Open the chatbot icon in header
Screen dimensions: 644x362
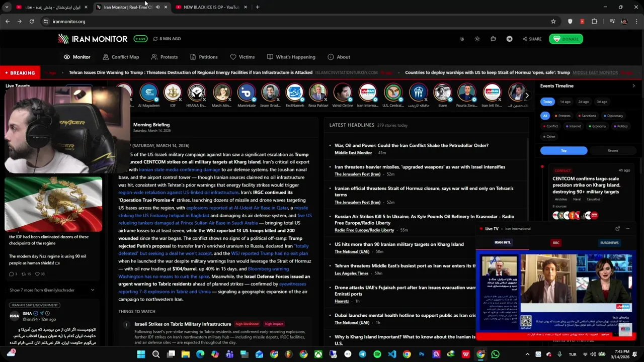[x=493, y=39]
